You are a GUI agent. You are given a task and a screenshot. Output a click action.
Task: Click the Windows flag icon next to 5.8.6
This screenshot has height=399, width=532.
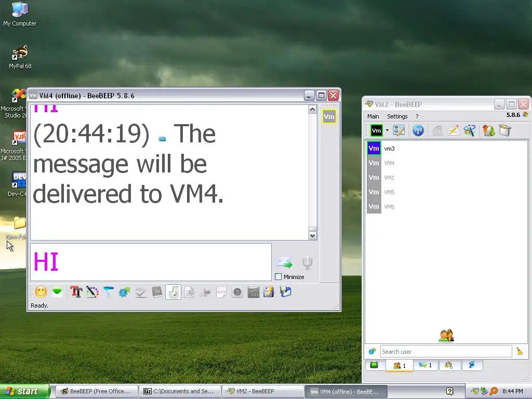pyautogui.click(x=525, y=115)
